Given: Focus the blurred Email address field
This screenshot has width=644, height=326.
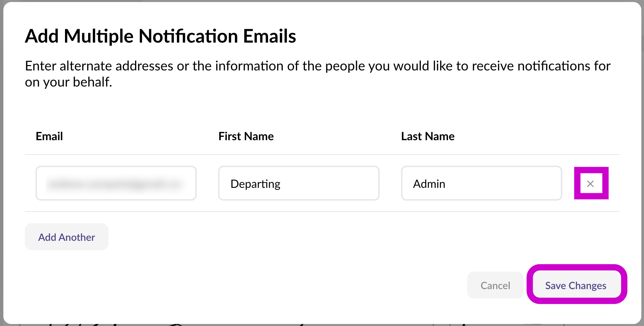Looking at the screenshot, I should (116, 183).
